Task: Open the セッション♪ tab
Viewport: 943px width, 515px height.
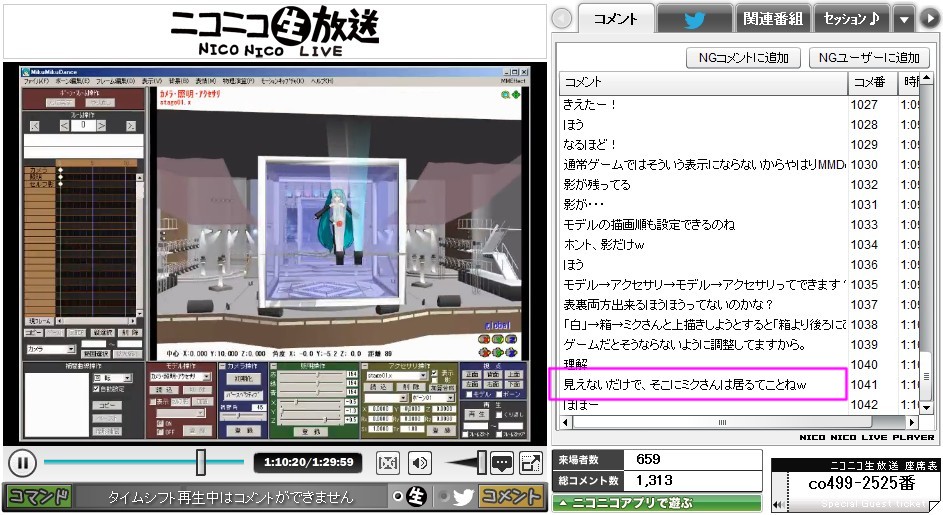Action: coord(851,20)
